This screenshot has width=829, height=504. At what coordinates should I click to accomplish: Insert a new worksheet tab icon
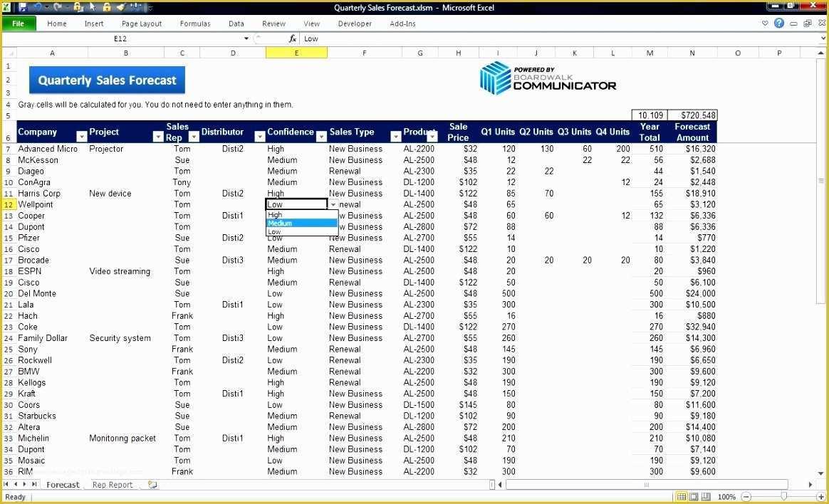(153, 485)
